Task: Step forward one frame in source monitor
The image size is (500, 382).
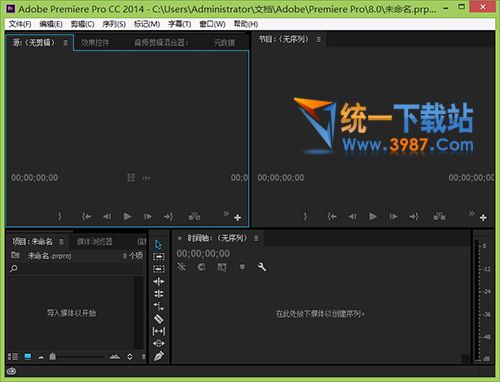Action: tap(148, 217)
